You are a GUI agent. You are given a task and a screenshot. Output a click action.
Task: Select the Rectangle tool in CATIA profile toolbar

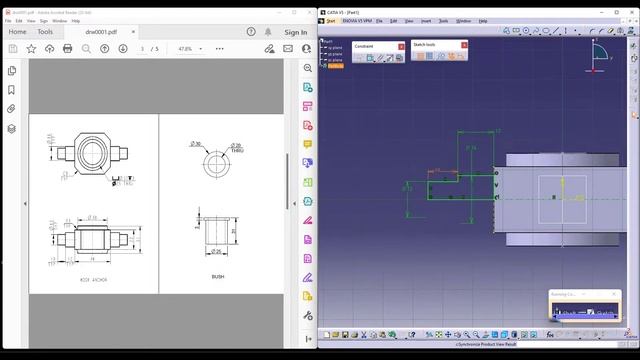click(516, 31)
